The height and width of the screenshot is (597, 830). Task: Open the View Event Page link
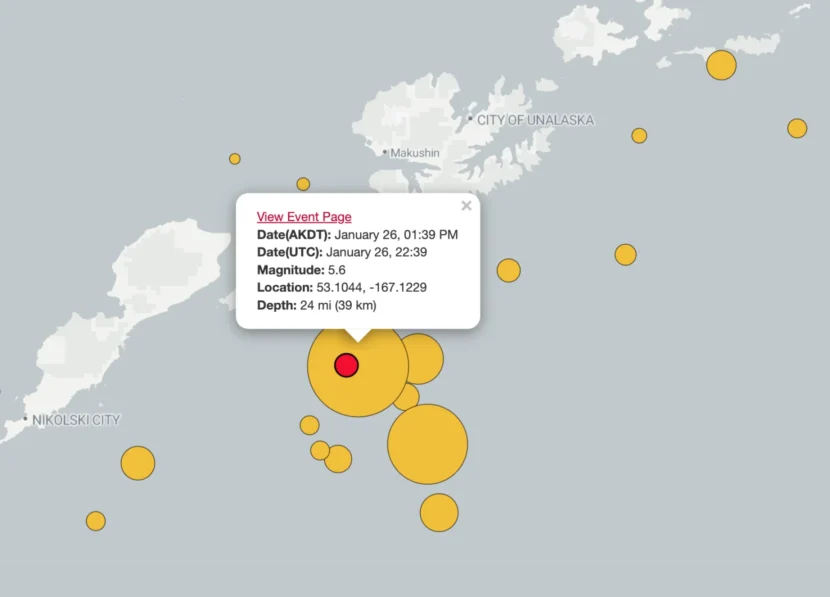click(x=304, y=217)
